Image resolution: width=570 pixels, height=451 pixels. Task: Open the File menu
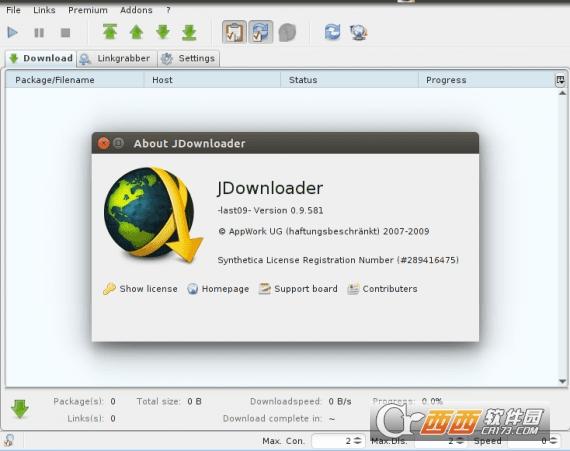coord(13,10)
